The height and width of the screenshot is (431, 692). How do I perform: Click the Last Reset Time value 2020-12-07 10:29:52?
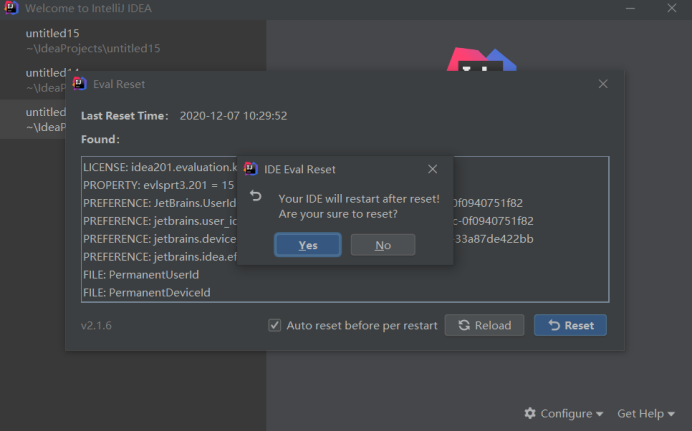tap(233, 116)
